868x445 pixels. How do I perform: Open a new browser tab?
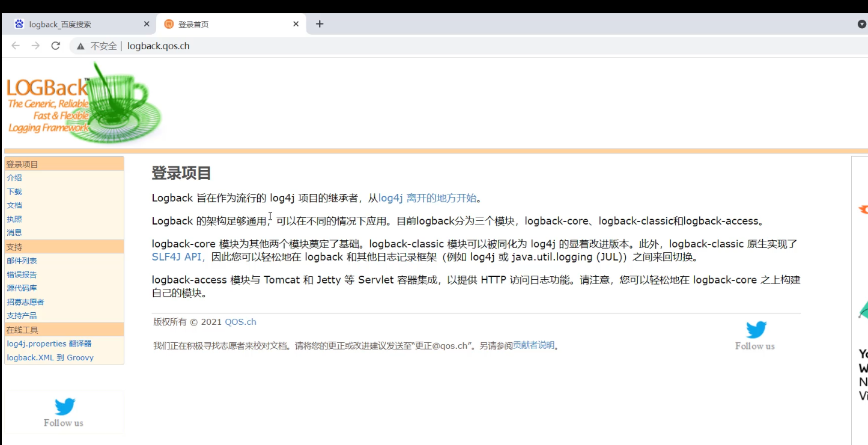(x=320, y=24)
